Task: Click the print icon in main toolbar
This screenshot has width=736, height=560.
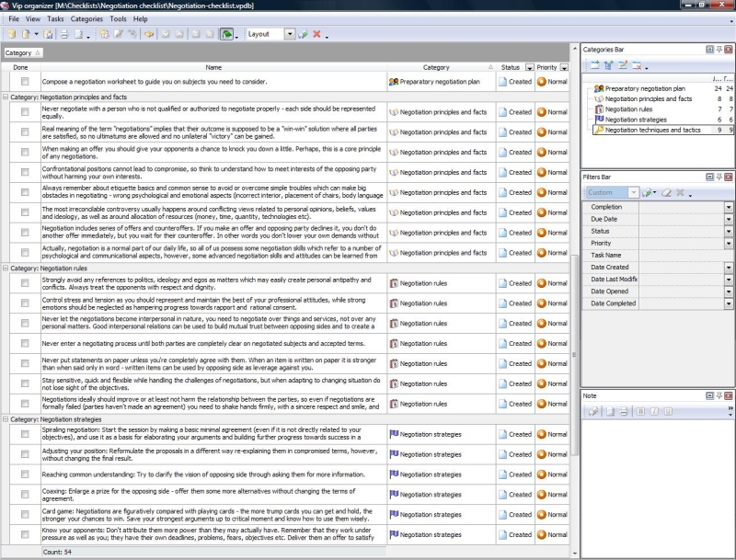Action: click(64, 34)
